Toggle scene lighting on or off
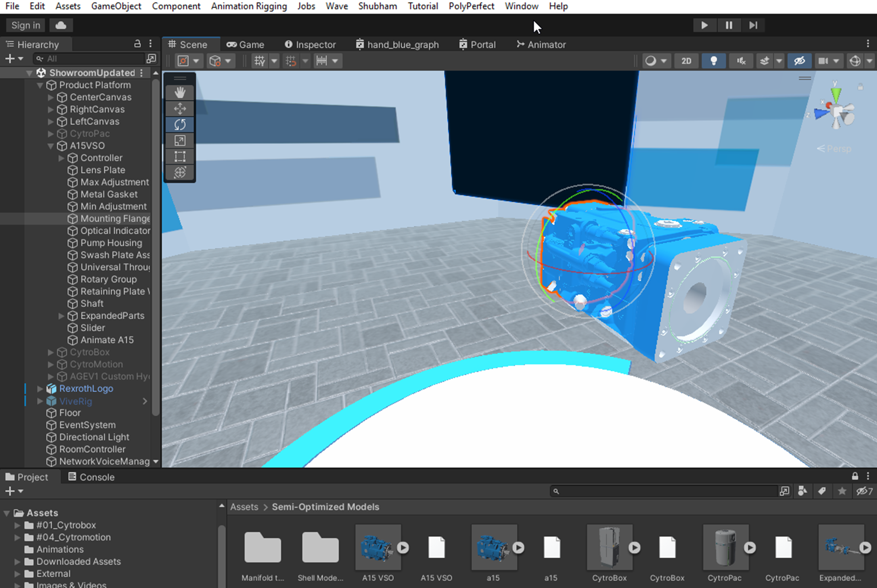Image resolution: width=877 pixels, height=588 pixels. pyautogui.click(x=714, y=61)
